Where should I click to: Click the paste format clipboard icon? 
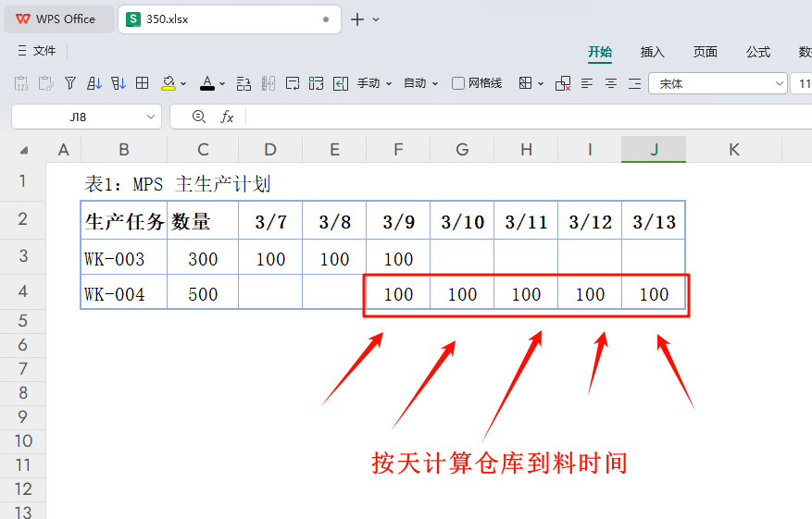coord(45,83)
